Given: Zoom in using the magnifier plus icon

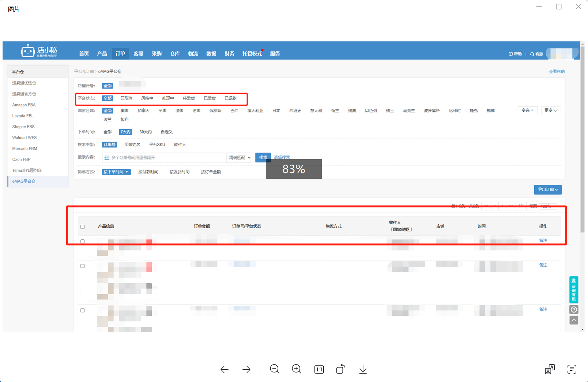Looking at the screenshot, I should click(x=297, y=369).
